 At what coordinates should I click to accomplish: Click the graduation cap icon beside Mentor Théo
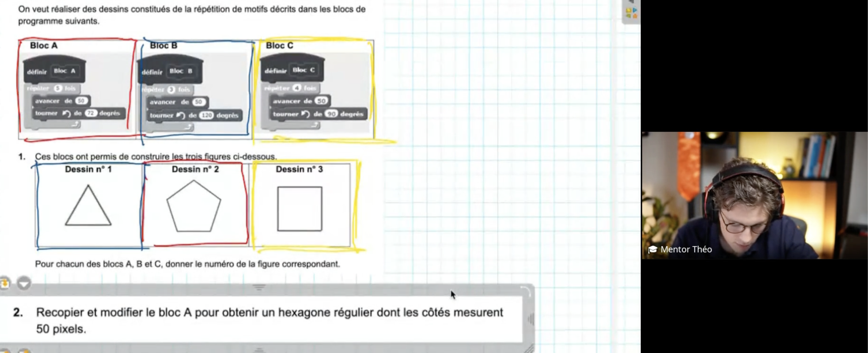[652, 249]
